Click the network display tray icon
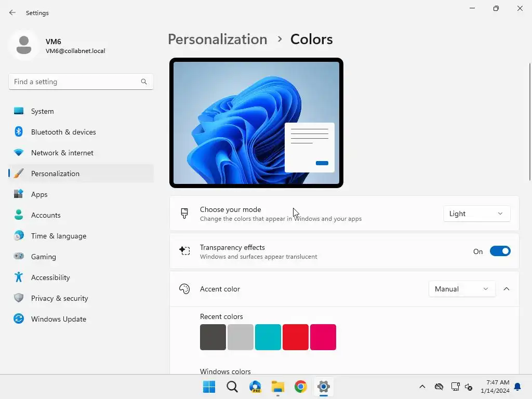 [x=455, y=387]
